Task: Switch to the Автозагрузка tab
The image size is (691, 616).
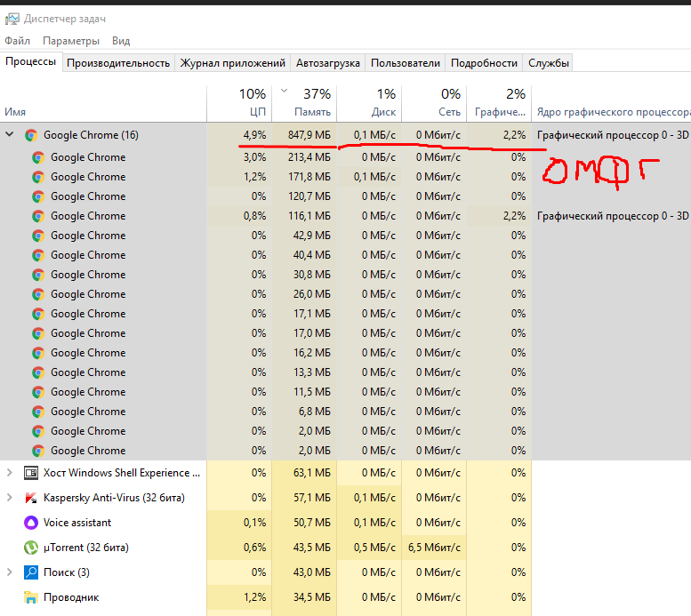Action: coord(328,63)
